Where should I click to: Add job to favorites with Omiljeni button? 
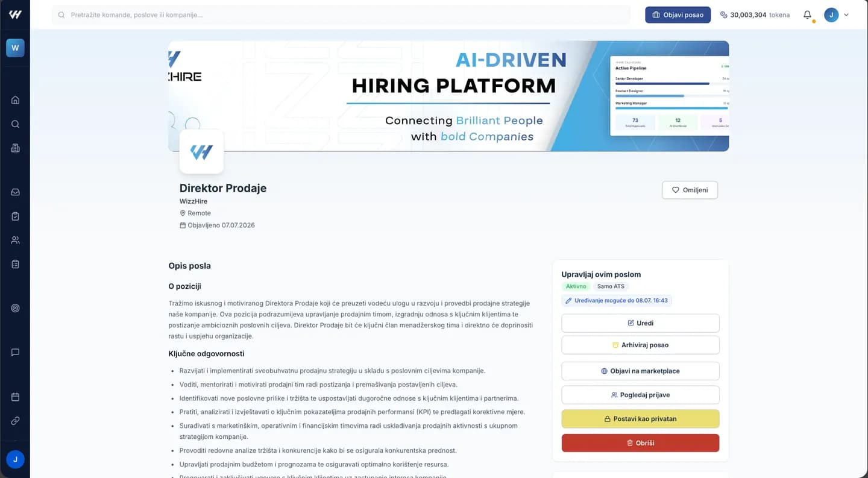click(x=690, y=190)
